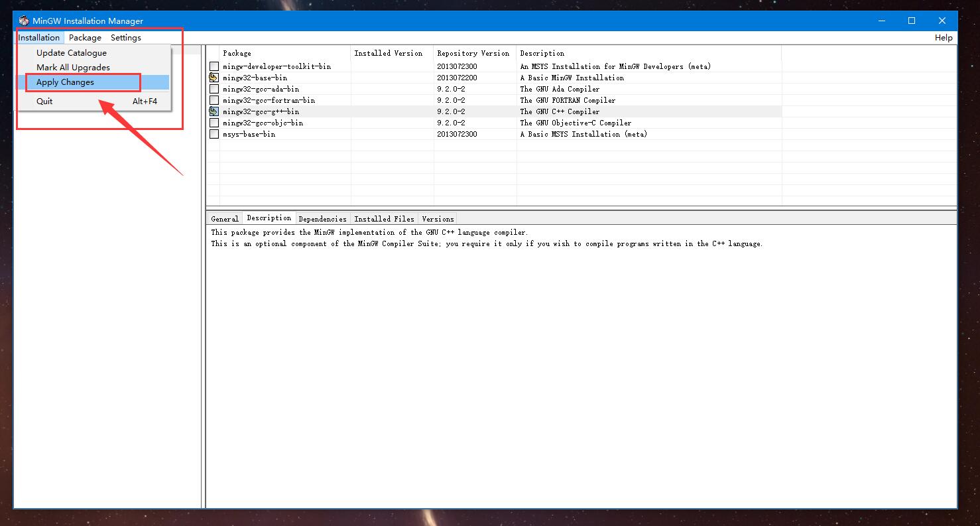Select Apply Changes in Installation menu

tap(93, 82)
